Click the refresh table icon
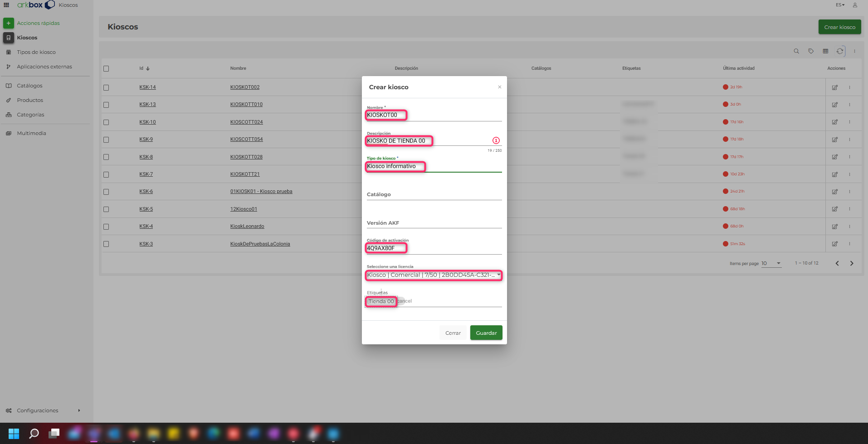The height and width of the screenshot is (444, 868). pos(840,51)
